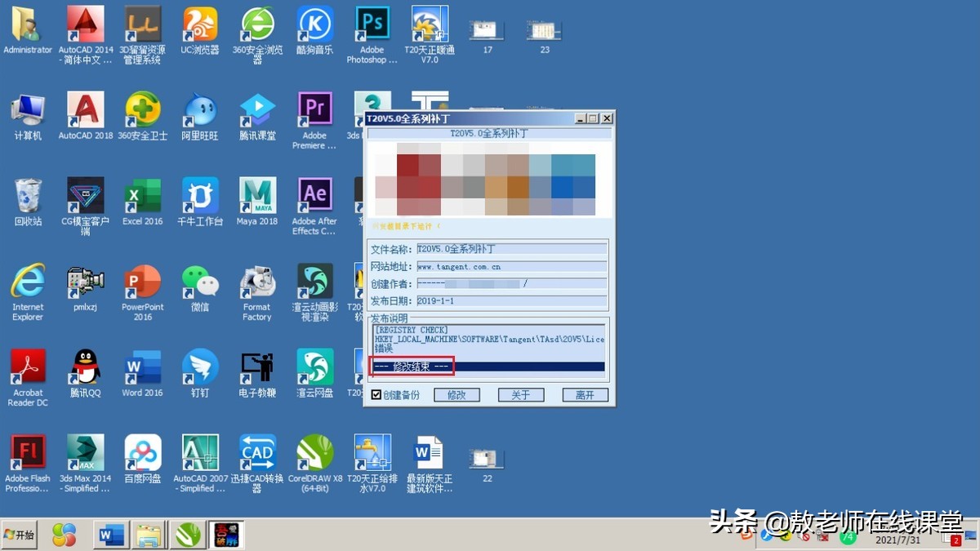Launch 3ds Max 2014 Simplified shortcut
Image resolution: width=980 pixels, height=551 pixels.
(x=85, y=451)
